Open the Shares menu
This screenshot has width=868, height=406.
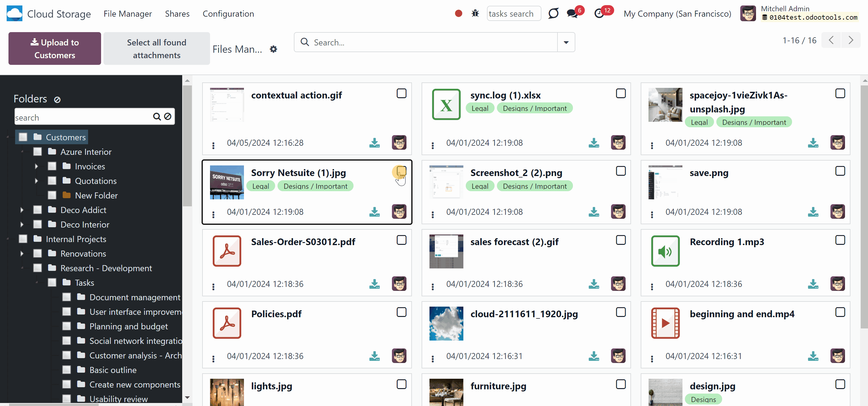click(177, 14)
